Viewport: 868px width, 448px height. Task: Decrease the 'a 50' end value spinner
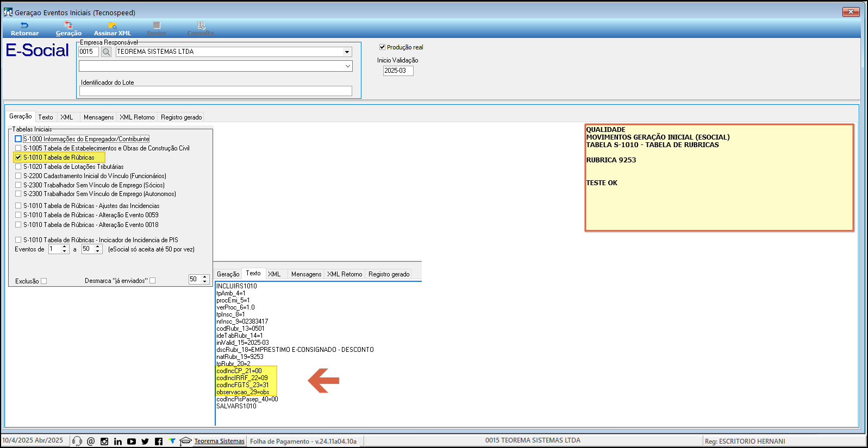[98, 251]
